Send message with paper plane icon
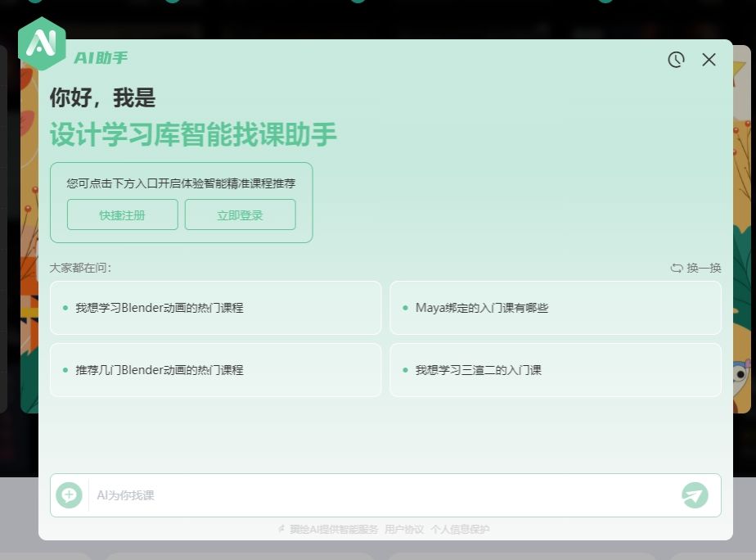756x560 pixels. point(695,495)
